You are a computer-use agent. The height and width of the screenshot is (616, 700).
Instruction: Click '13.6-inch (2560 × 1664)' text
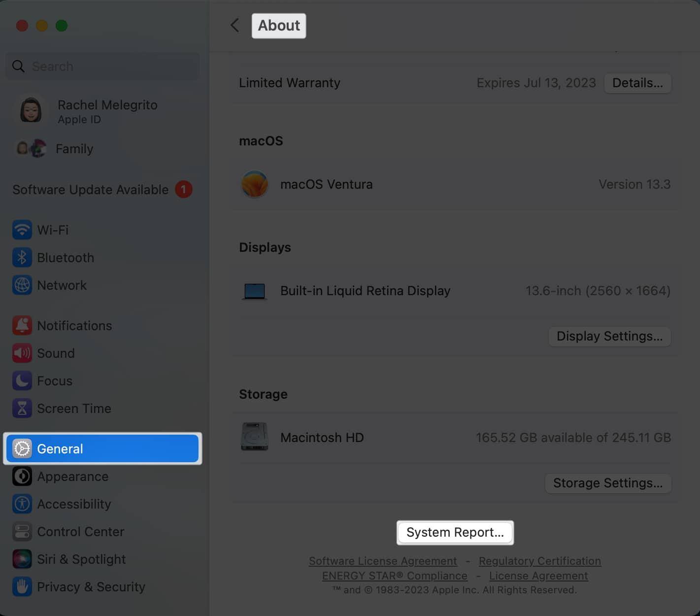coord(598,291)
